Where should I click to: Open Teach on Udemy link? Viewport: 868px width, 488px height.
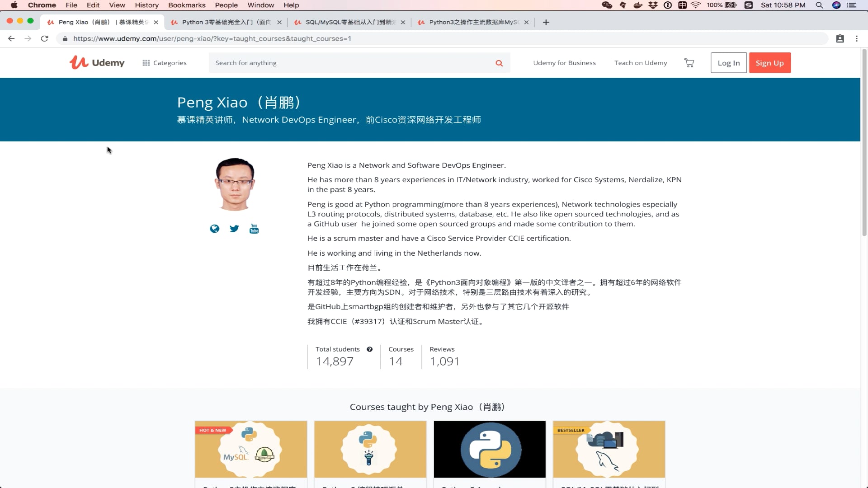(641, 63)
